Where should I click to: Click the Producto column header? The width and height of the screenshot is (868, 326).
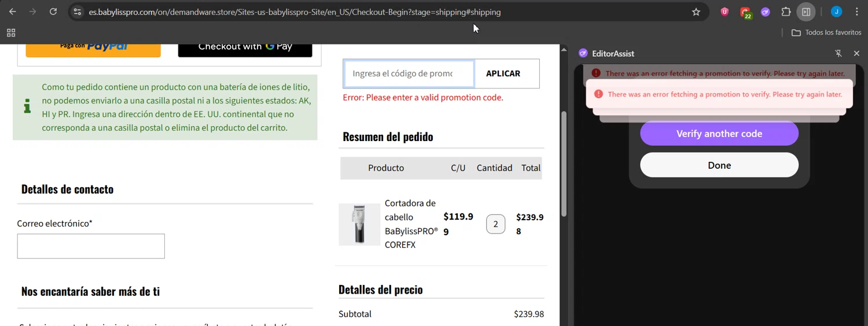tap(386, 168)
